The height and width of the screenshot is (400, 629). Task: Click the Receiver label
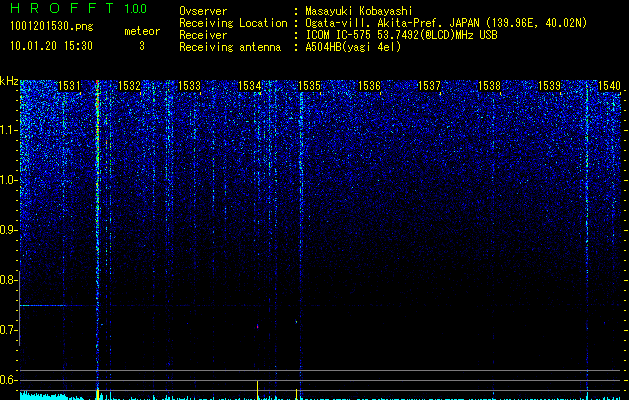click(x=203, y=35)
